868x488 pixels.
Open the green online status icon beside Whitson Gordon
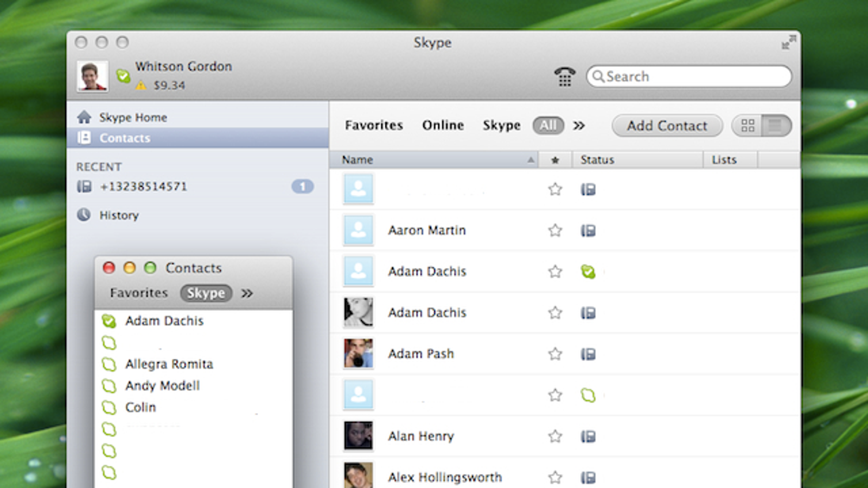(x=123, y=75)
